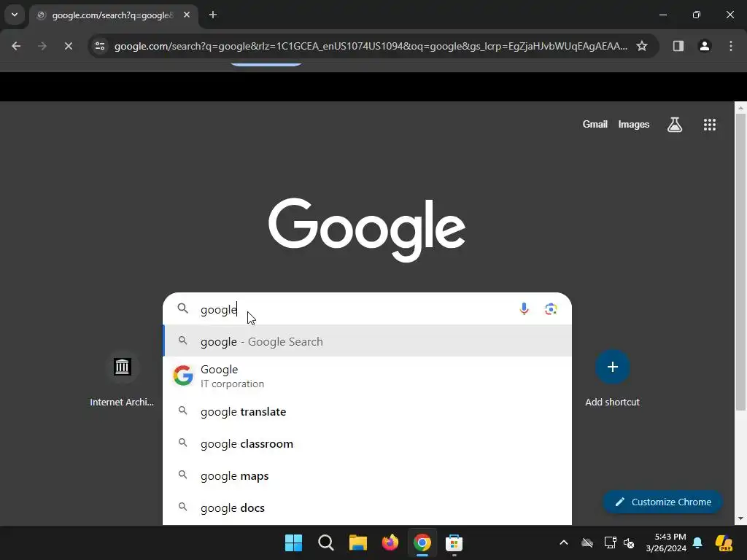This screenshot has width=747, height=560.
Task: Launch Firefox from the taskbar
Action: pos(390,542)
